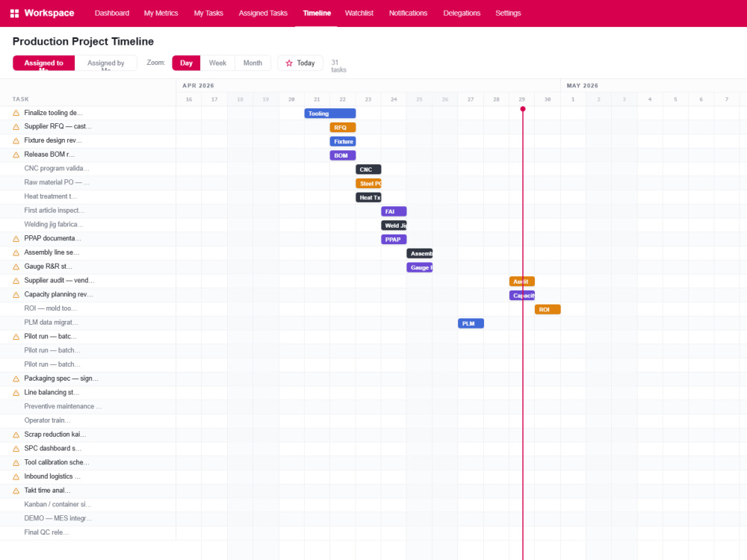
Task: Click the dark CNC gantt bar
Action: 369,169
